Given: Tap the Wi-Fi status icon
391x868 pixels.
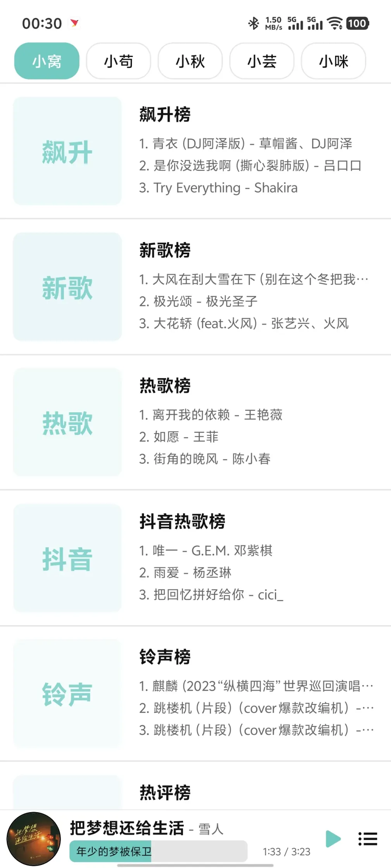Looking at the screenshot, I should coord(334,23).
